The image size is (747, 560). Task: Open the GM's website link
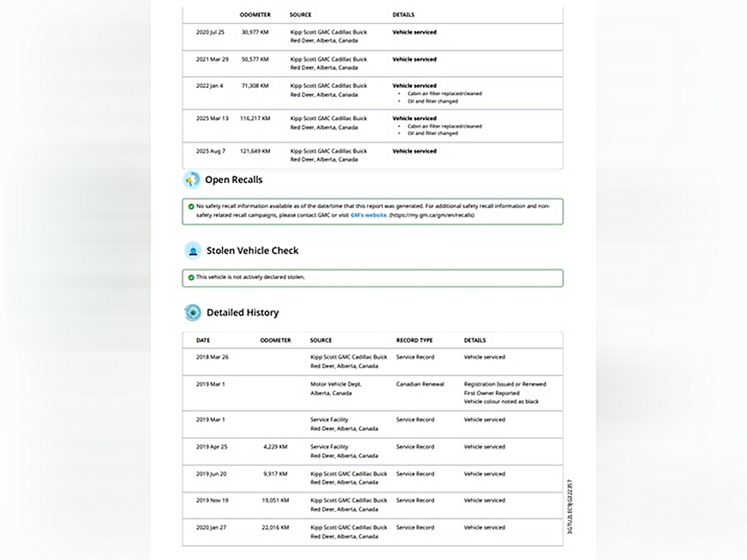coord(368,215)
